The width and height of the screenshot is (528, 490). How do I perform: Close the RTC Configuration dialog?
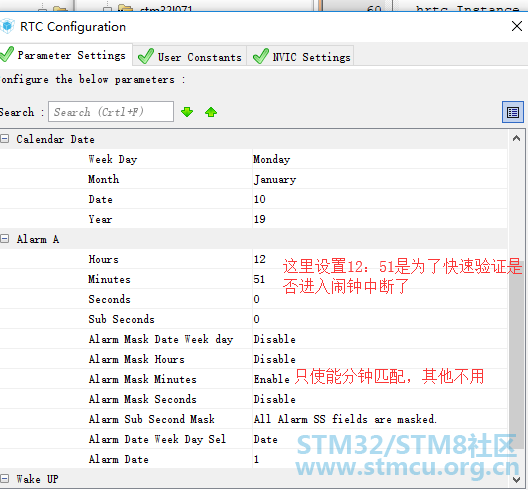point(517,26)
